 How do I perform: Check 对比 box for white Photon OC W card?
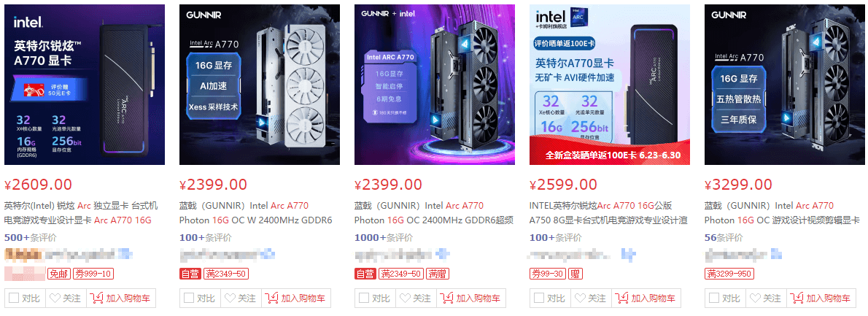coord(189,298)
